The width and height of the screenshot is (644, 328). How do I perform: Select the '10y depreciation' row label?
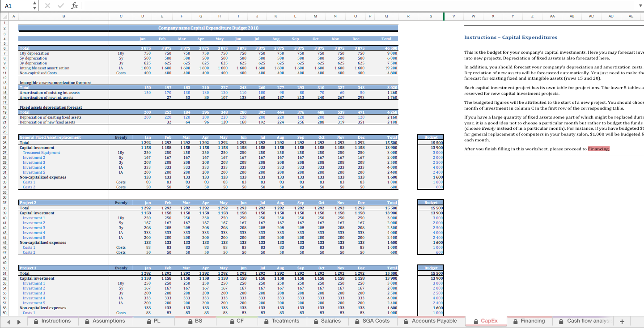coord(34,53)
